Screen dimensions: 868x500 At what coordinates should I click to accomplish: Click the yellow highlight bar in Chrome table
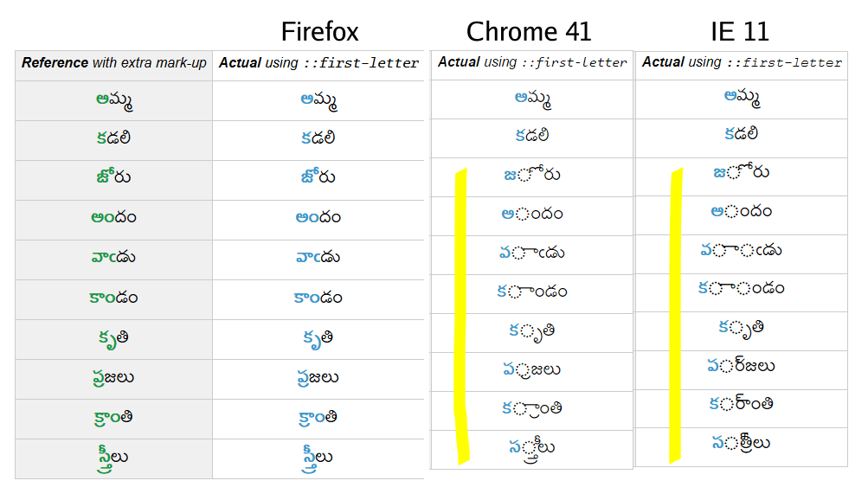click(461, 317)
